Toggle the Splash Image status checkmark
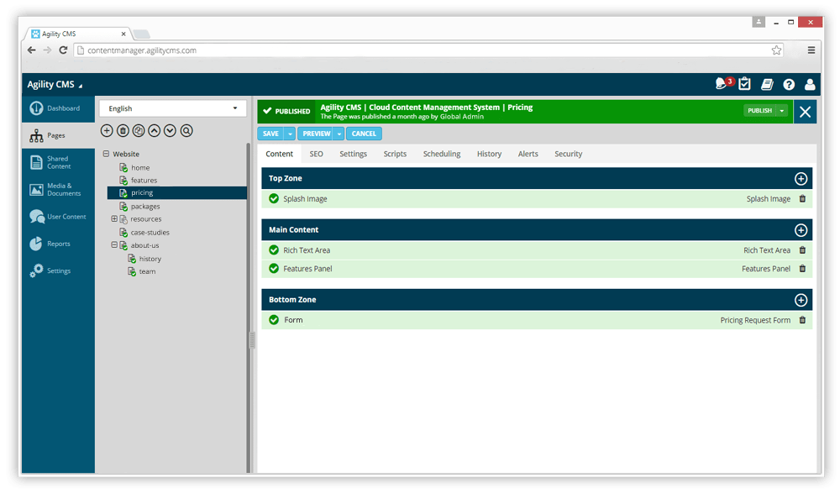 [x=274, y=198]
